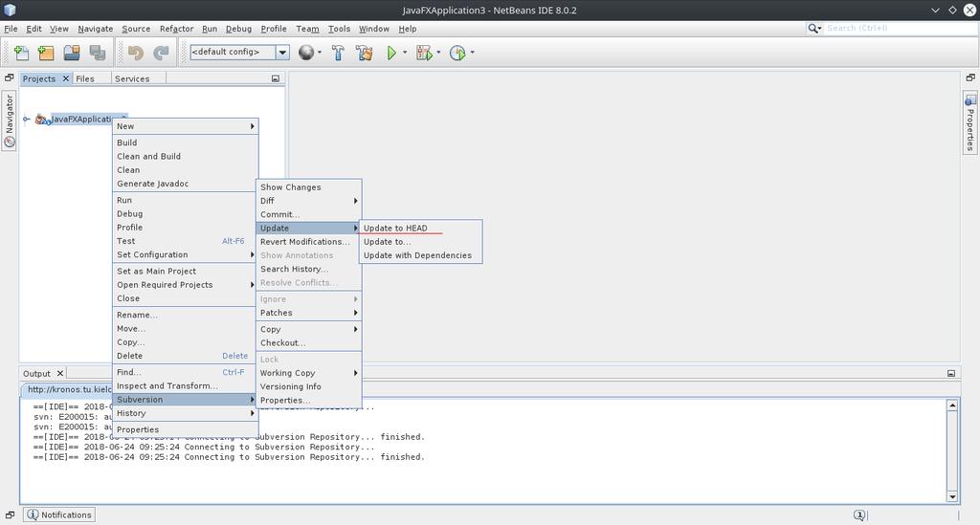Select Checkout... menu entry
This screenshot has height=525, width=980.
click(x=309, y=343)
